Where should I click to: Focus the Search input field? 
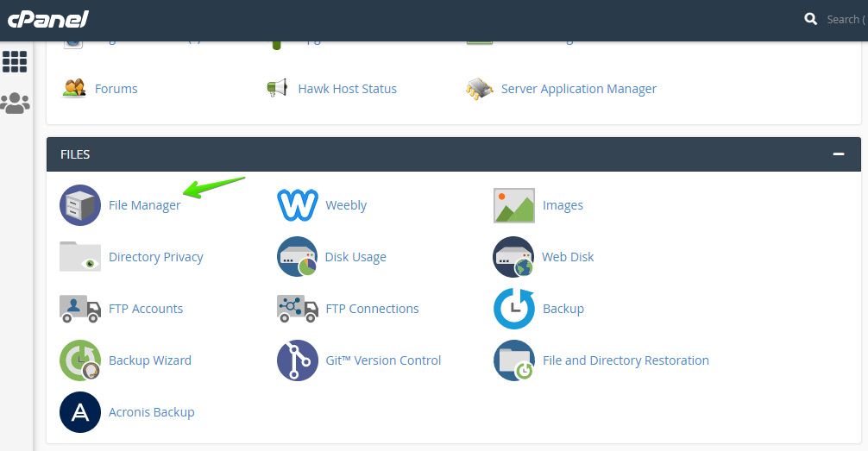pyautogui.click(x=846, y=19)
